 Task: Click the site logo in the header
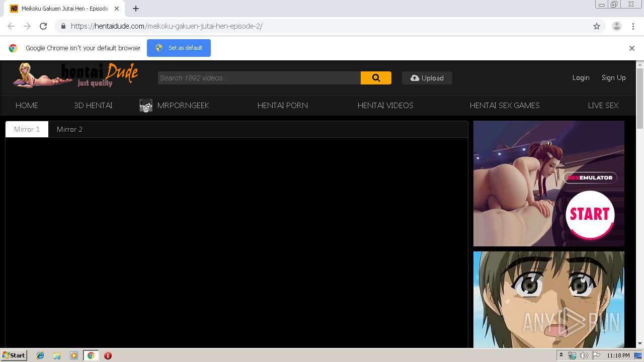pos(75,75)
